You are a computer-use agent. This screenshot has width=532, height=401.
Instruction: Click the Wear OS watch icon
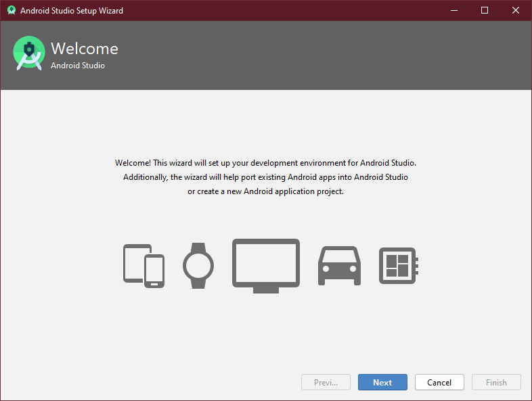(x=198, y=266)
